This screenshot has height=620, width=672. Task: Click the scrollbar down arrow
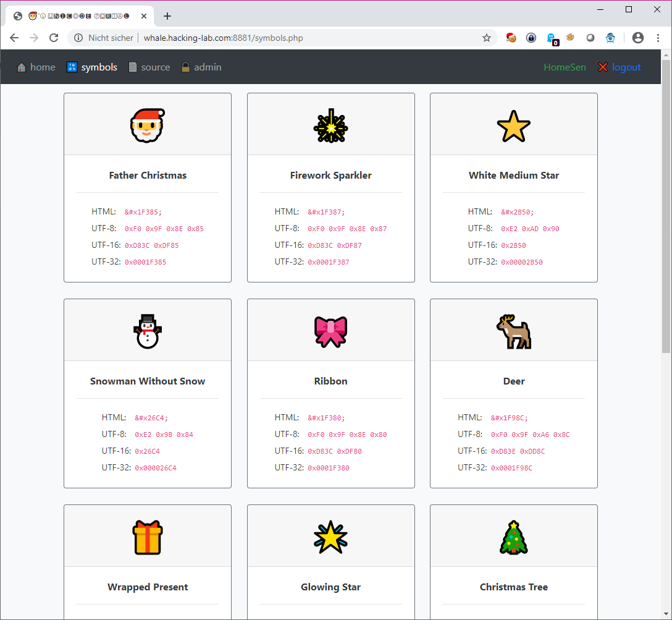666,614
